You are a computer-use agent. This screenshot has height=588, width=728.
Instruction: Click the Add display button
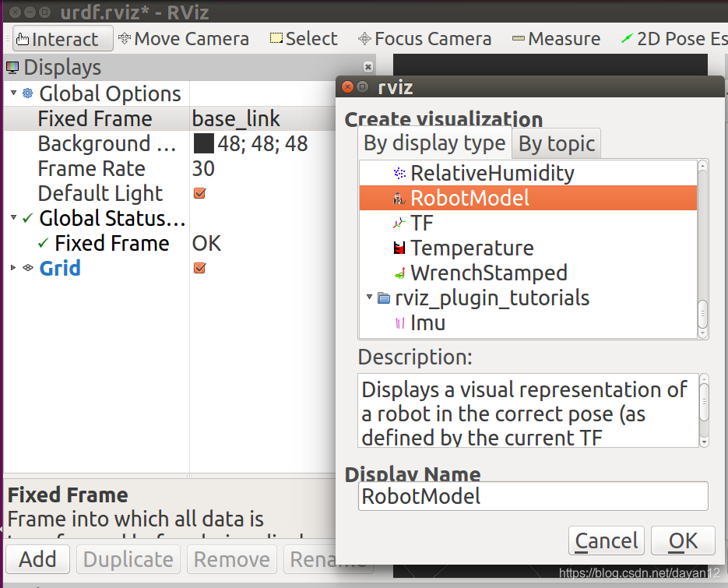point(37,559)
